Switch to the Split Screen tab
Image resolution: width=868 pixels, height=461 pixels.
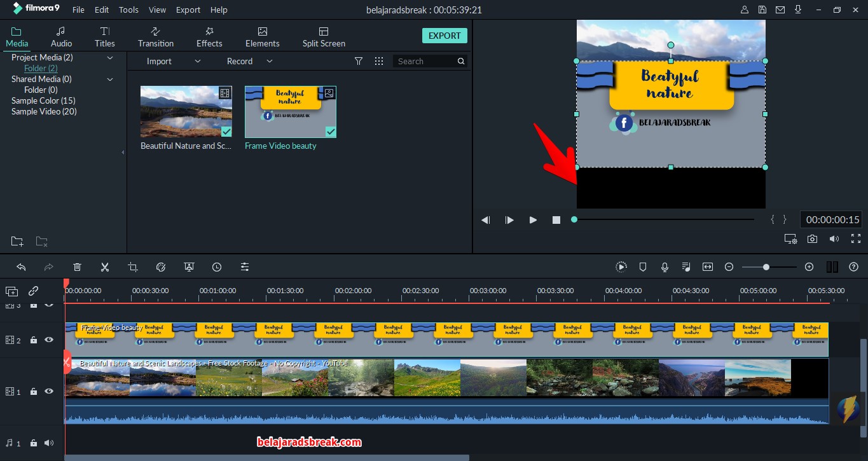[x=324, y=37]
